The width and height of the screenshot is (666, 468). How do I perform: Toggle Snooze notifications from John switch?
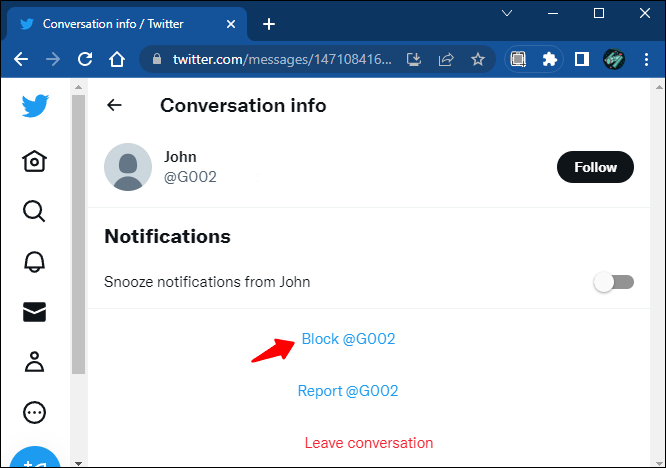[x=613, y=282]
